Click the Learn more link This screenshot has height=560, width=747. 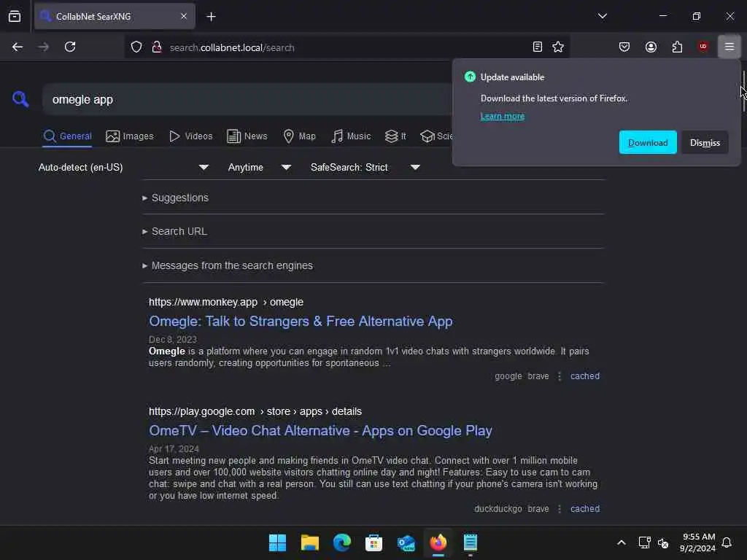[x=502, y=116]
